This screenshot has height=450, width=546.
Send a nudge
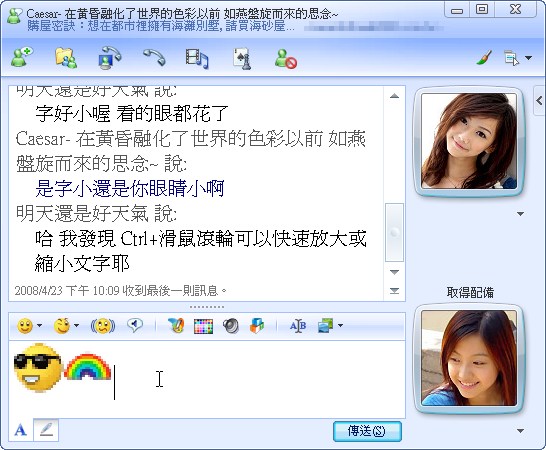tap(103, 326)
